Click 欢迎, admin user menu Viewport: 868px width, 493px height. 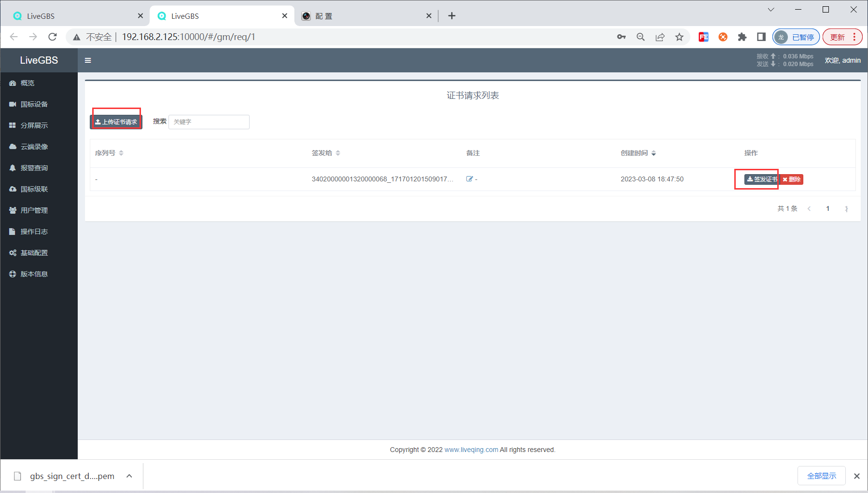point(842,60)
